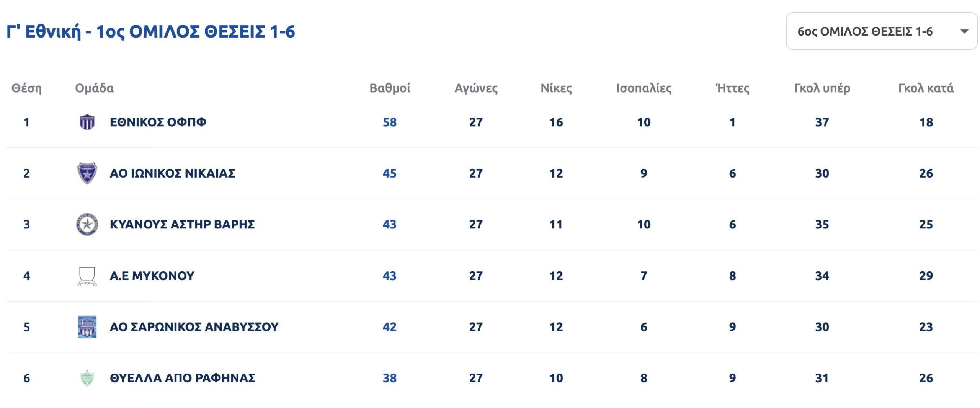Click the Γ' Εθνική group standings title
Screen dimensions: 980x408
tap(151, 31)
